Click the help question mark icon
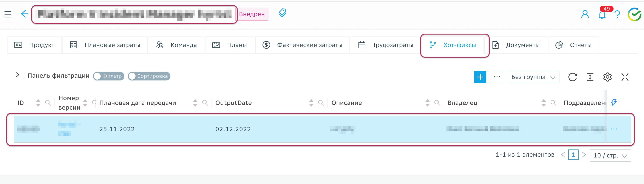The width and height of the screenshot is (644, 184). [x=617, y=15]
